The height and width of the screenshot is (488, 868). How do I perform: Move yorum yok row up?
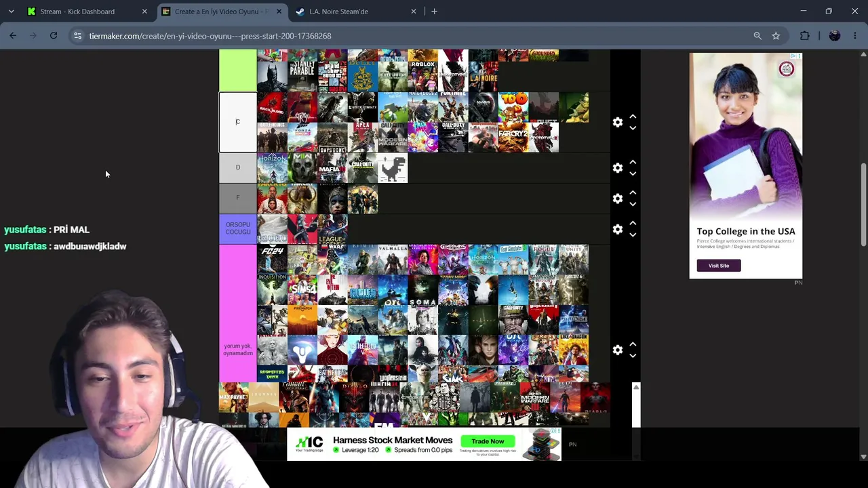633,344
